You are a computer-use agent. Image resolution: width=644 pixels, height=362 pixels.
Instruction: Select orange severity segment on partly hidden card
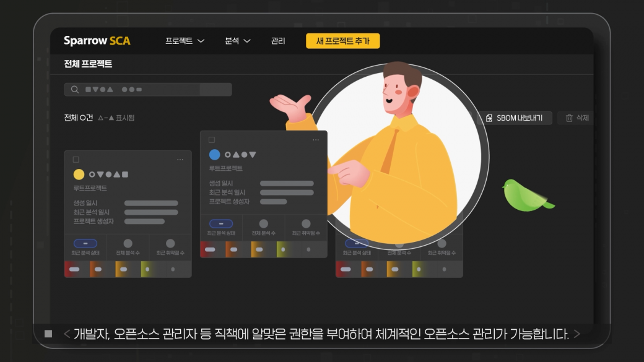(374, 269)
